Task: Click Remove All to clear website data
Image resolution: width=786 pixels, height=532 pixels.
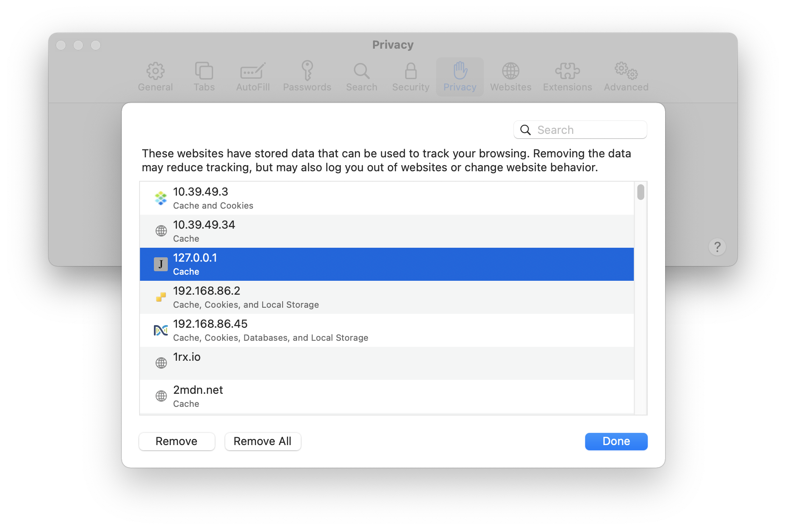Action: click(x=263, y=441)
